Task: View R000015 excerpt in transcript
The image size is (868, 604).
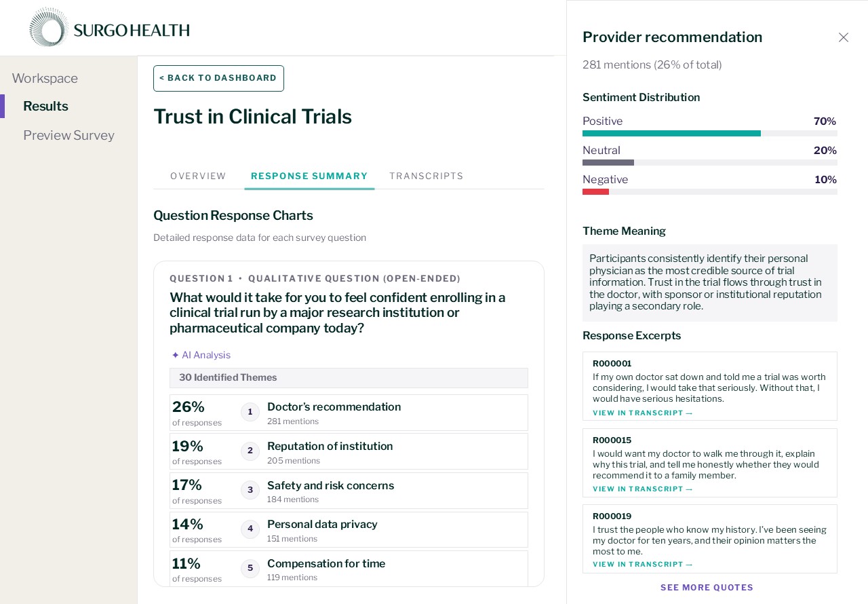Action: pos(643,489)
